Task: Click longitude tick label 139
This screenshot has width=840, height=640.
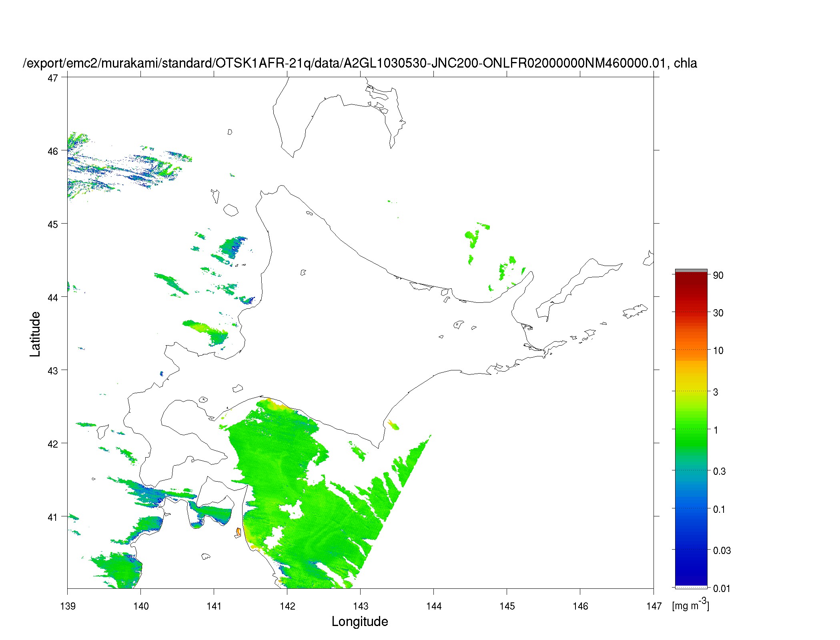Action: click(x=68, y=606)
